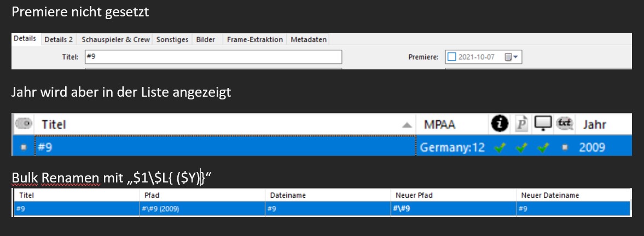Toggle the square marker under txt column
Viewport: 644px width, 236px height.
point(565,147)
